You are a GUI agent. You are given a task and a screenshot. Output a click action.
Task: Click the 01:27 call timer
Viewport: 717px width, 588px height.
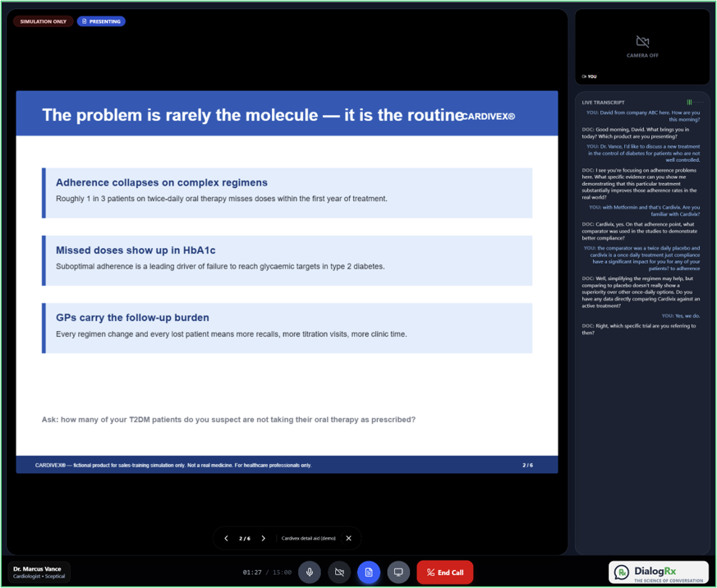[x=252, y=572]
